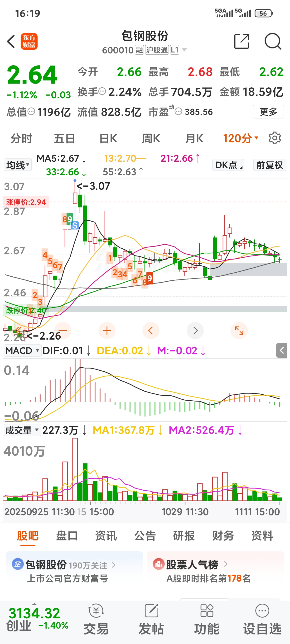Tap the share/export icon
The image size is (290, 644).
coord(242,41)
